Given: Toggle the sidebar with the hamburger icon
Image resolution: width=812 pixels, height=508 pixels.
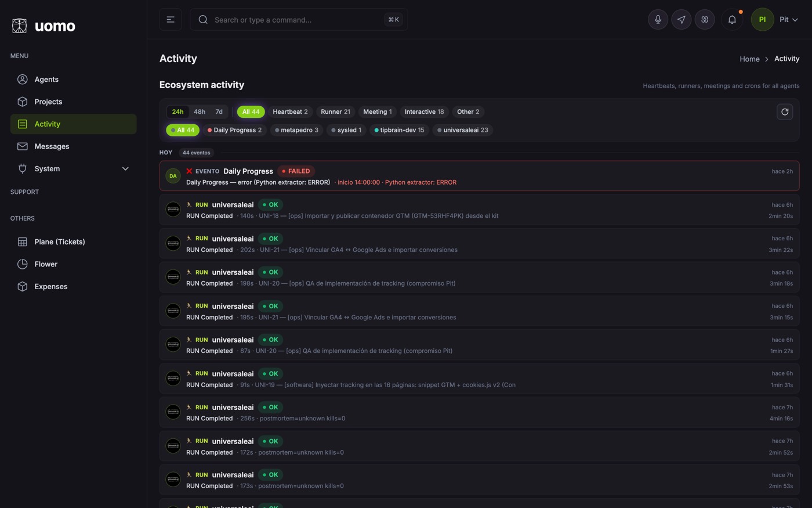Looking at the screenshot, I should coord(171,20).
